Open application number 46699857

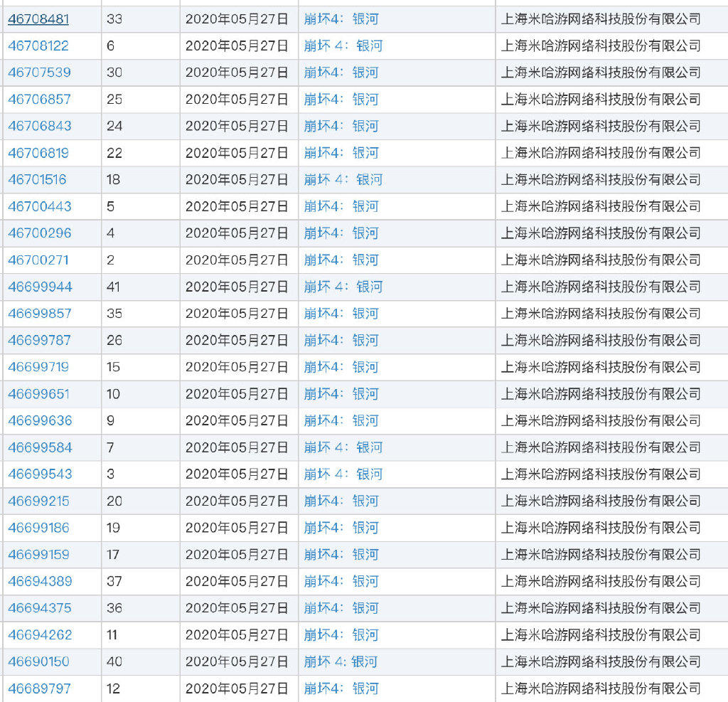(40, 313)
